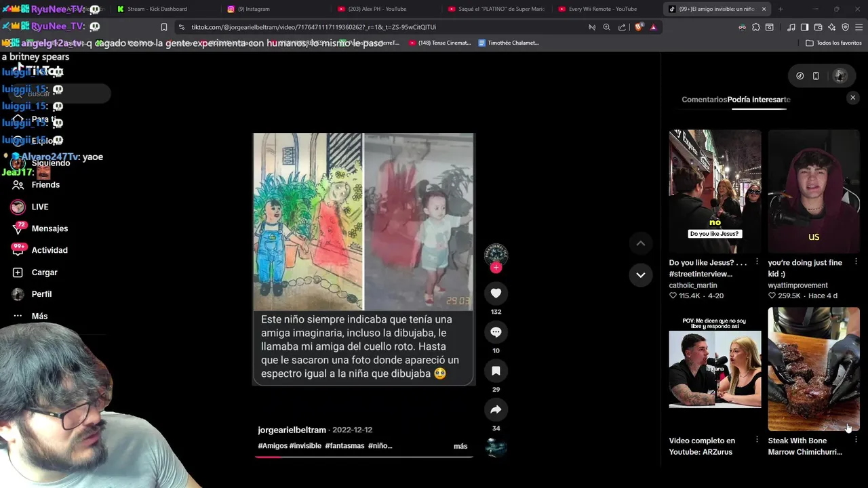Click the browser address bar URL

(x=313, y=27)
